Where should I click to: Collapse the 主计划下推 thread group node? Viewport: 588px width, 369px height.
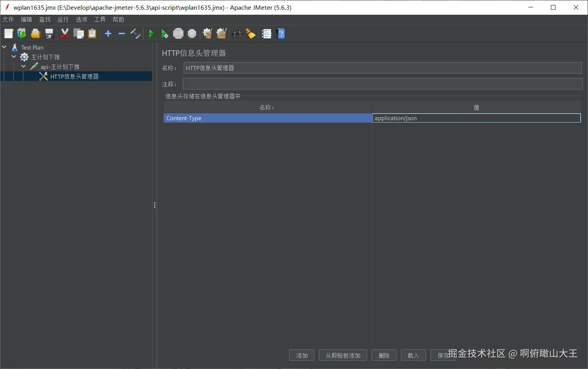14,57
